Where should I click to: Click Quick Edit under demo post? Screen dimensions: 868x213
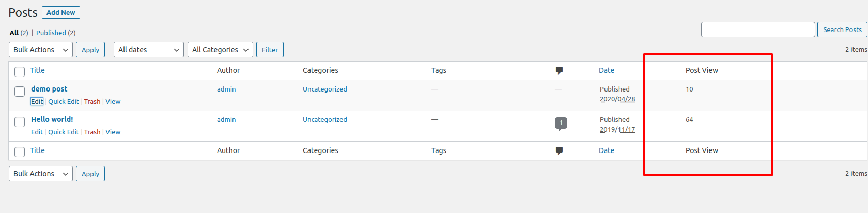point(64,102)
